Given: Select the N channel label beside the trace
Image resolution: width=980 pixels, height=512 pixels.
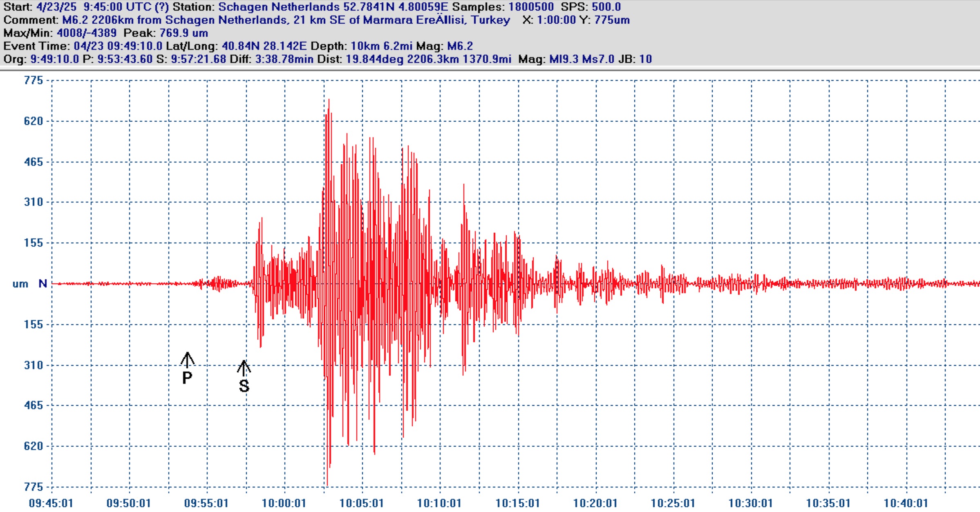Looking at the screenshot, I should (x=43, y=283).
